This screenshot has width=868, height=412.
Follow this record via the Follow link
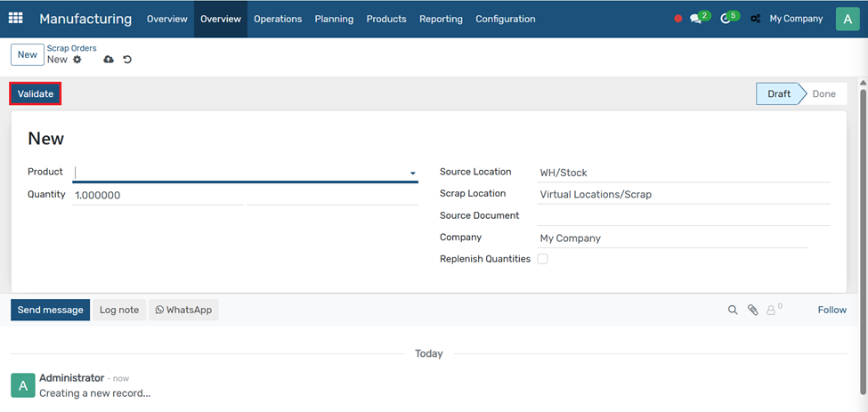pos(831,310)
